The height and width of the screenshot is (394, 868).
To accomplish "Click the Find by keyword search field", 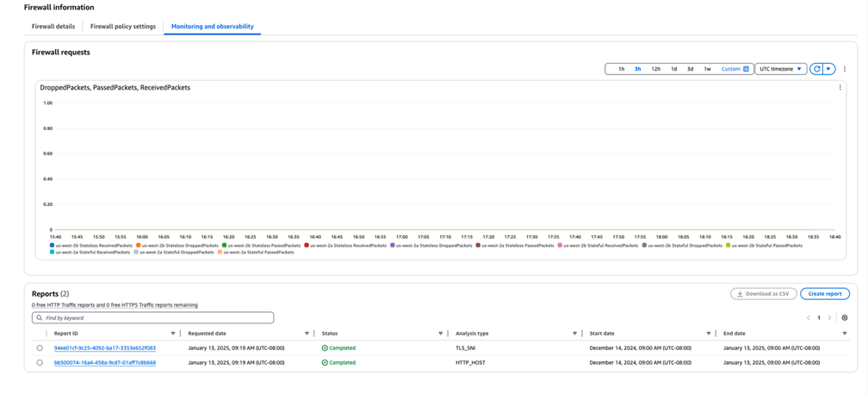I will tap(152, 318).
